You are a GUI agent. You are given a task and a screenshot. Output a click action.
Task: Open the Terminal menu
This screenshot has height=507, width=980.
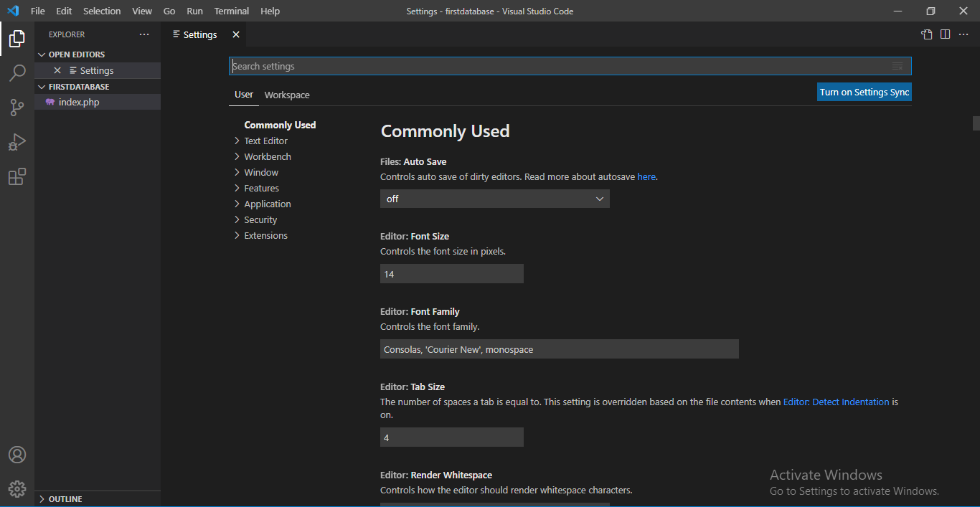tap(231, 11)
